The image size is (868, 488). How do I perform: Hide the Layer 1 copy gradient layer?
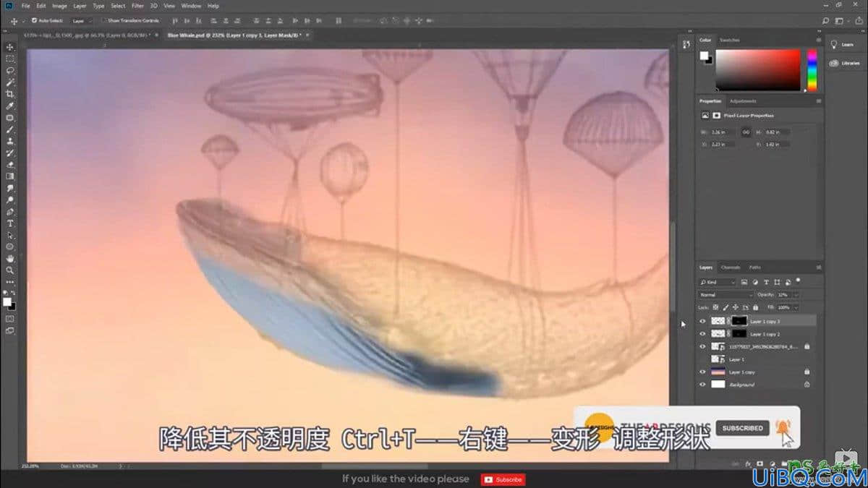[702, 372]
